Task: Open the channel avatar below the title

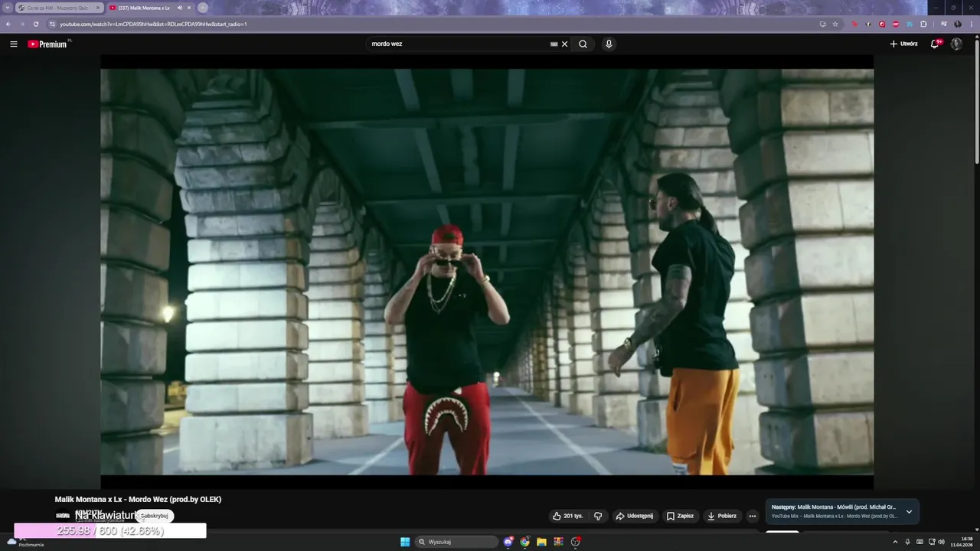Action: [63, 516]
